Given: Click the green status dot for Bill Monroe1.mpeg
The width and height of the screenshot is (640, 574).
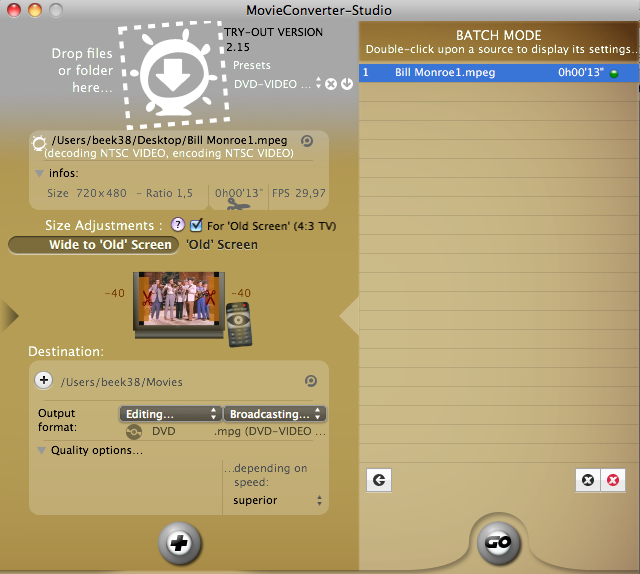Looking at the screenshot, I should tap(614, 73).
